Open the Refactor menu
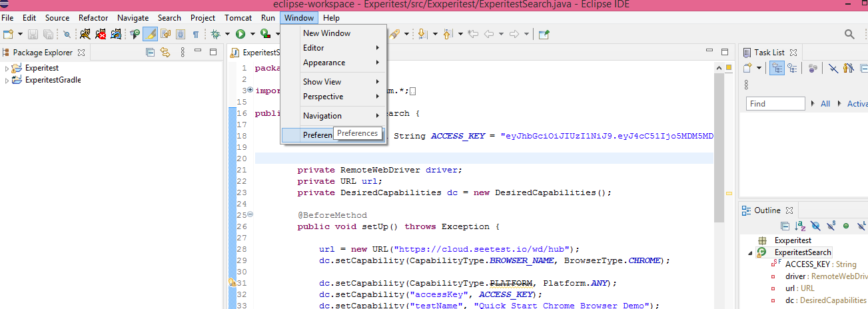 [93, 18]
